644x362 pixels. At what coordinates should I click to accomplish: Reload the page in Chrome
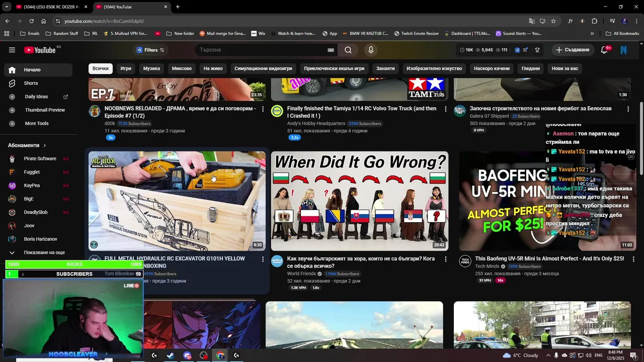point(31,21)
